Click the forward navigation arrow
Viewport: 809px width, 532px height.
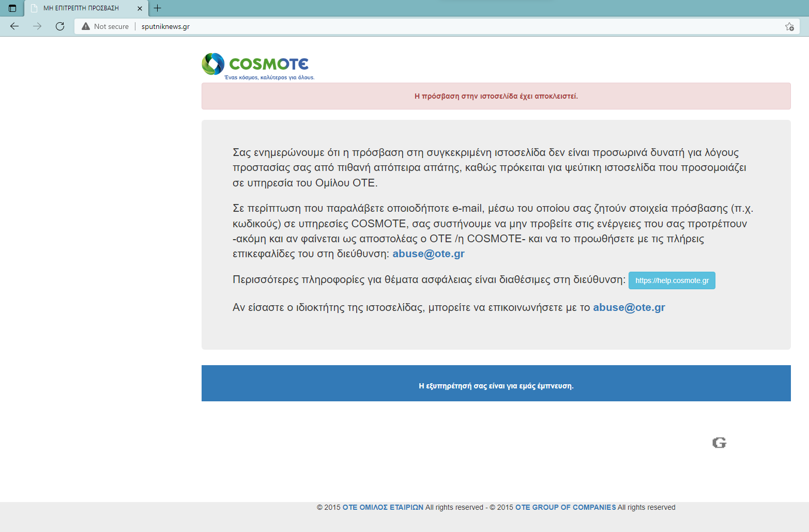[37, 26]
